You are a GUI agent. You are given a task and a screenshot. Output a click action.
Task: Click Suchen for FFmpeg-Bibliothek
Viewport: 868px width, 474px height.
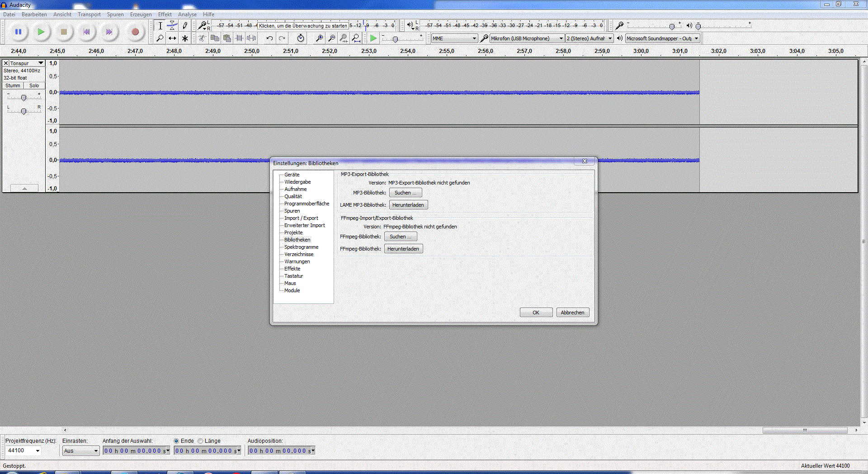[x=401, y=237]
